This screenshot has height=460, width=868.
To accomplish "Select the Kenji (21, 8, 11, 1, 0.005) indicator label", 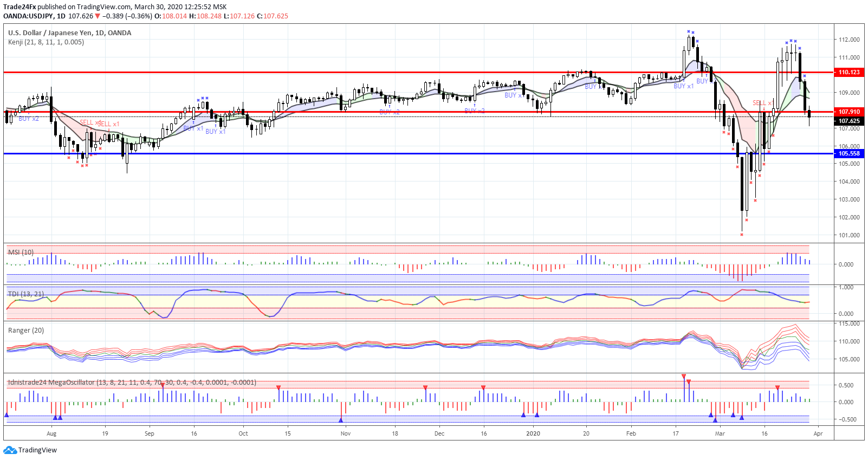I will point(46,42).
